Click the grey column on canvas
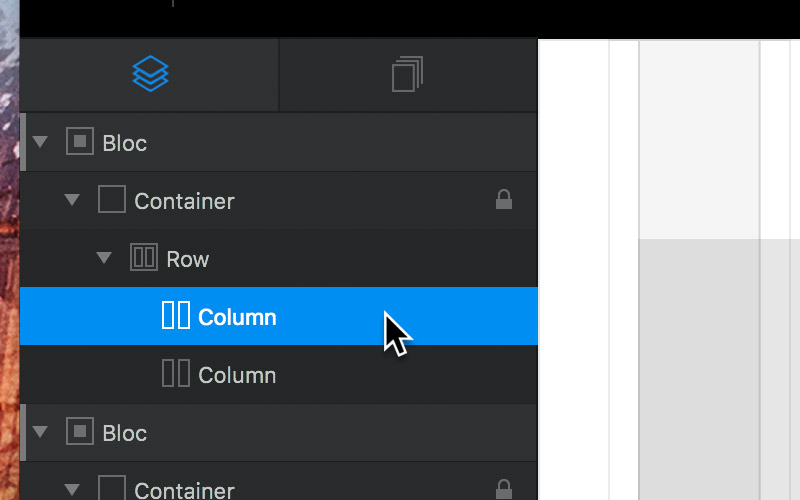800x500 pixels. coord(699,369)
